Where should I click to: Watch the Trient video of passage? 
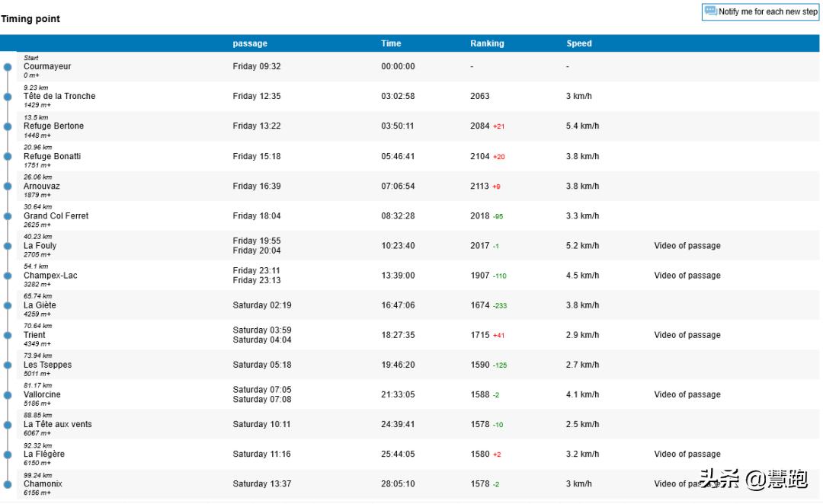click(687, 335)
